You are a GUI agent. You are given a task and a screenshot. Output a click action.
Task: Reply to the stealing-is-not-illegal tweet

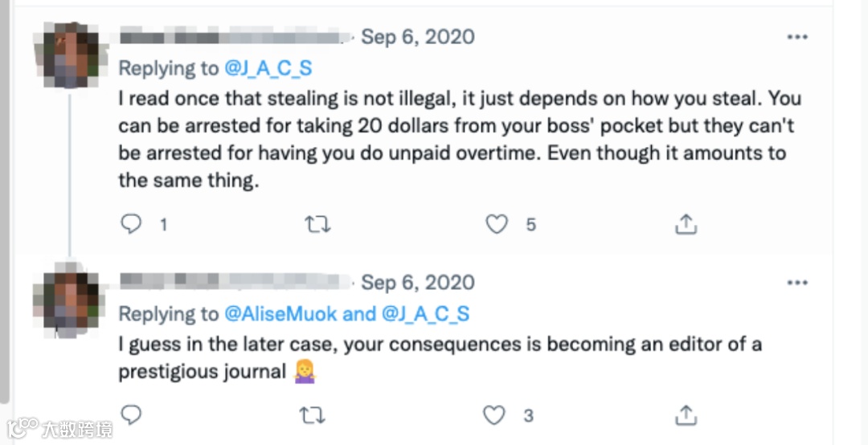[x=131, y=224]
